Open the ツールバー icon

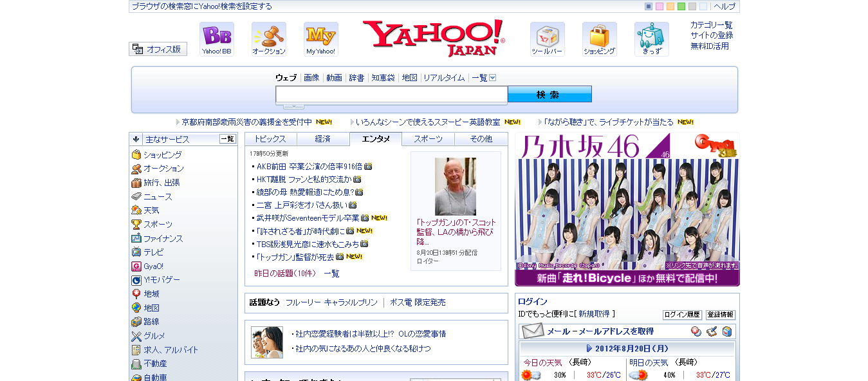pyautogui.click(x=548, y=39)
